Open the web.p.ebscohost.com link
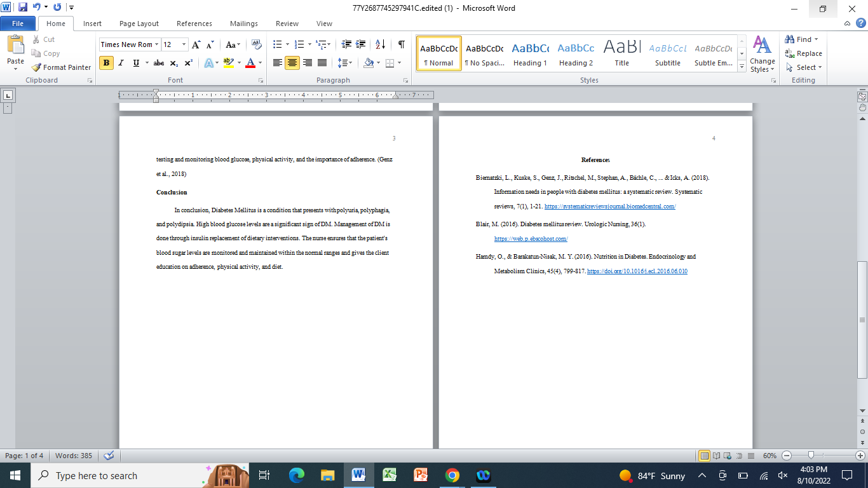Image resolution: width=868 pixels, height=488 pixels. (x=531, y=239)
